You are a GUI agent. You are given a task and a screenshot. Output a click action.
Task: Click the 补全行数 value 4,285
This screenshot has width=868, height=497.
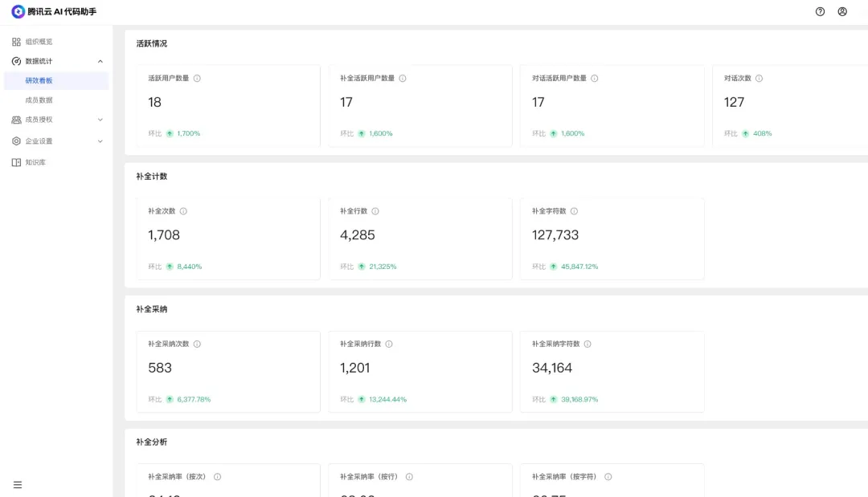358,235
